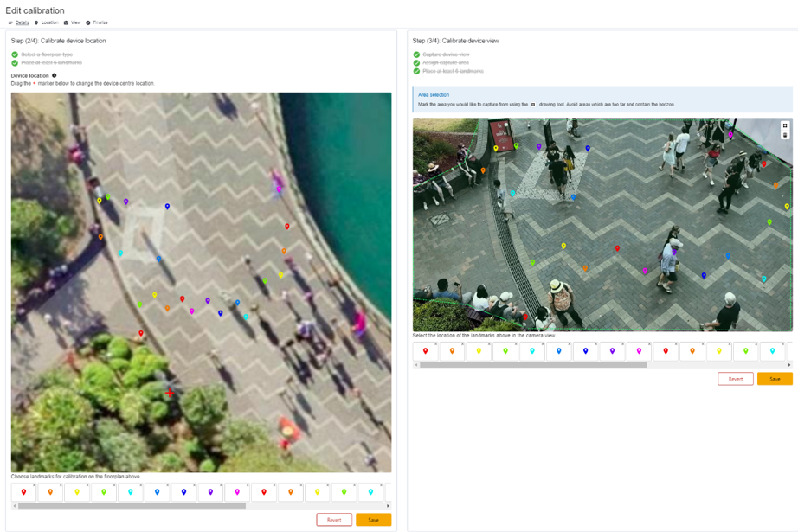This screenshot has width=798, height=532.
Task: Pick second red landmark tile under floorplan
Action: tap(264, 492)
